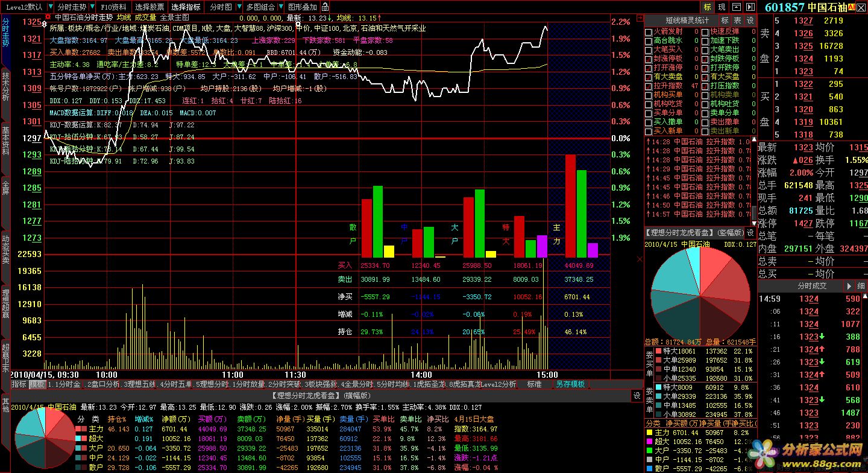Click 特大18061 red swatch in 委买单 list

click(x=659, y=351)
